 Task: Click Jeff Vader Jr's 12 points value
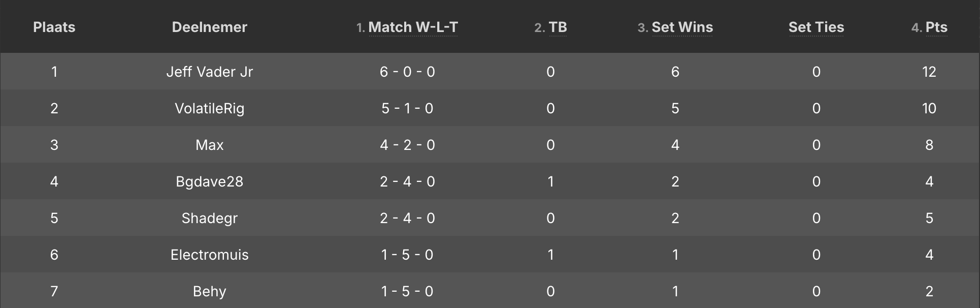tap(929, 72)
